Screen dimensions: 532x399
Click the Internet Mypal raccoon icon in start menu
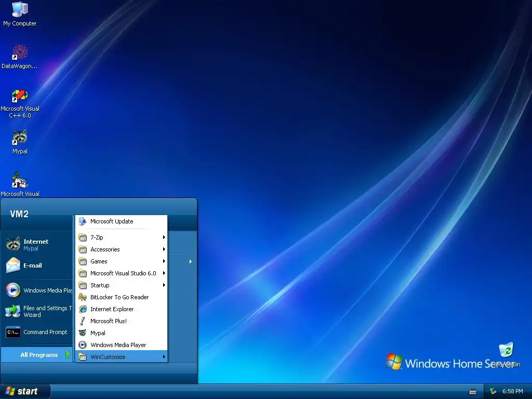pos(13,244)
